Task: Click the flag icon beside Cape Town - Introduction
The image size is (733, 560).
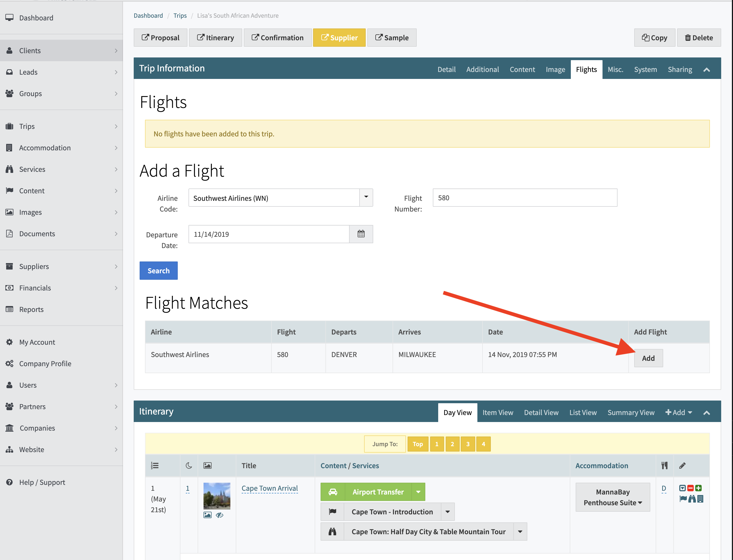Action: (332, 512)
